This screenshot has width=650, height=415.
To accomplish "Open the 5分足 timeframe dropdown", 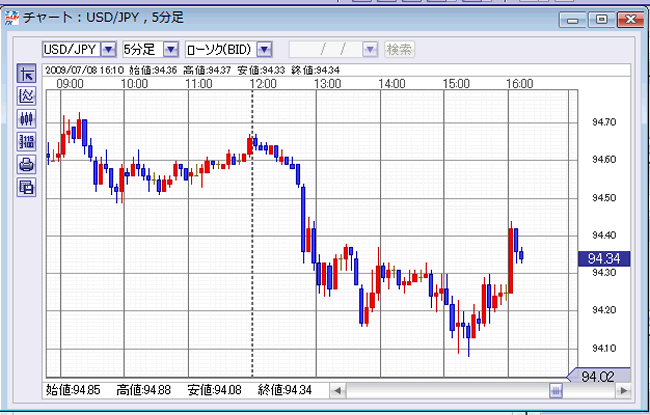I will [171, 49].
